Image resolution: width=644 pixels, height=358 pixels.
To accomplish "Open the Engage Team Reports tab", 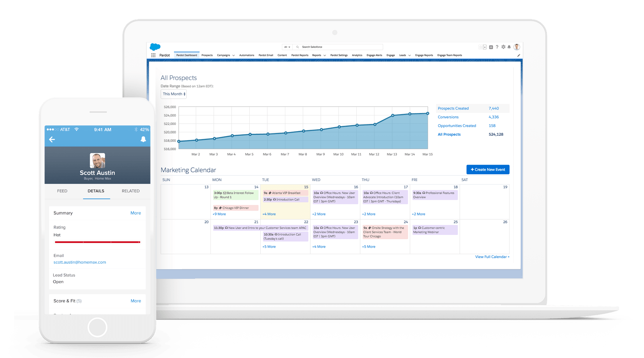I will pyautogui.click(x=450, y=55).
